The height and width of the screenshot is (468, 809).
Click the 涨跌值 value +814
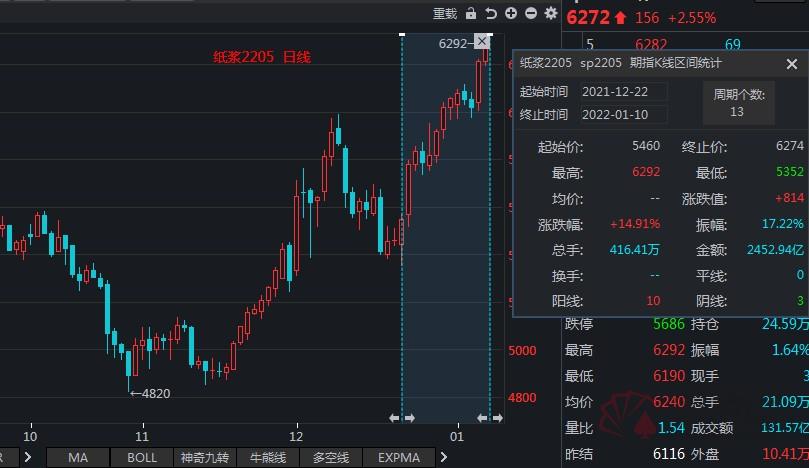(789, 198)
